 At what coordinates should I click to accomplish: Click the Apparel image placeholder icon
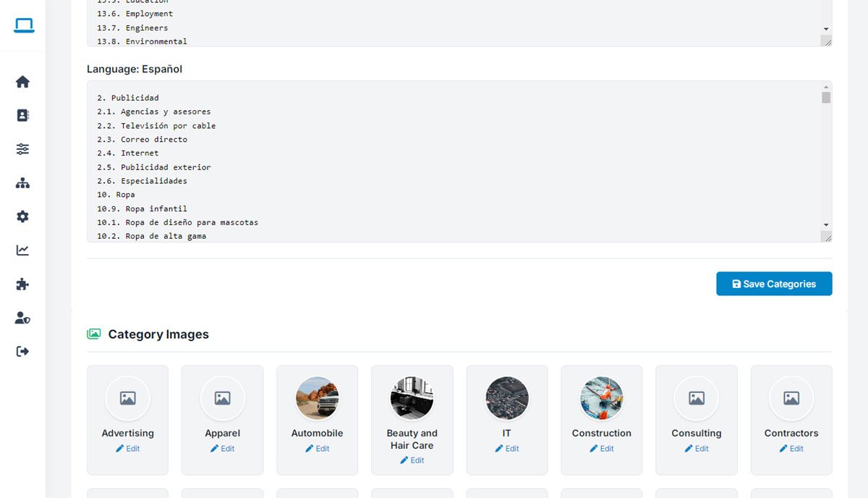pos(222,398)
